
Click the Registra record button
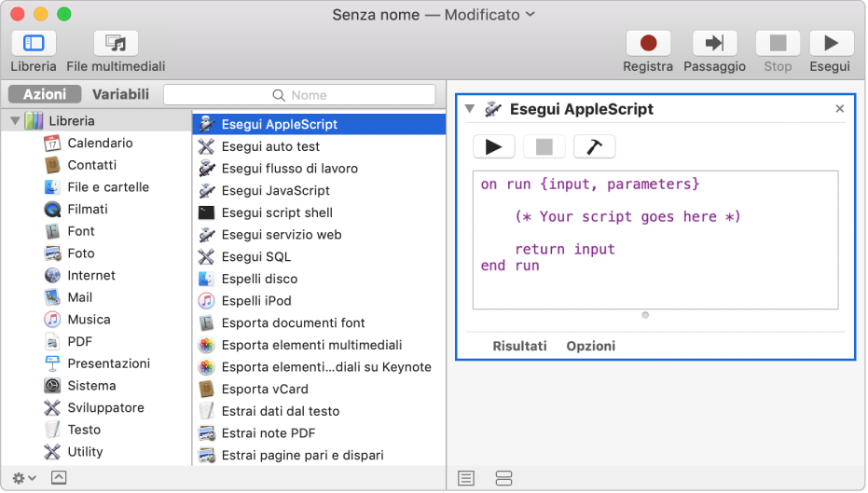648,44
